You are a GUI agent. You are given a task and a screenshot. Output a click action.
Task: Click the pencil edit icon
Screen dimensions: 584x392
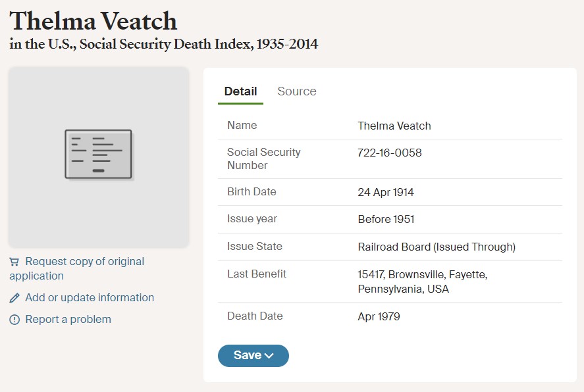(x=14, y=298)
